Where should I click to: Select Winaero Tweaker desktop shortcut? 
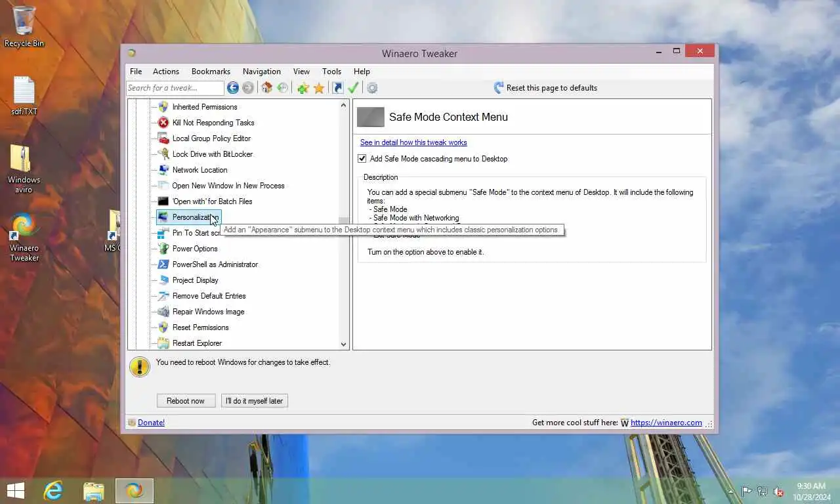pos(24,237)
